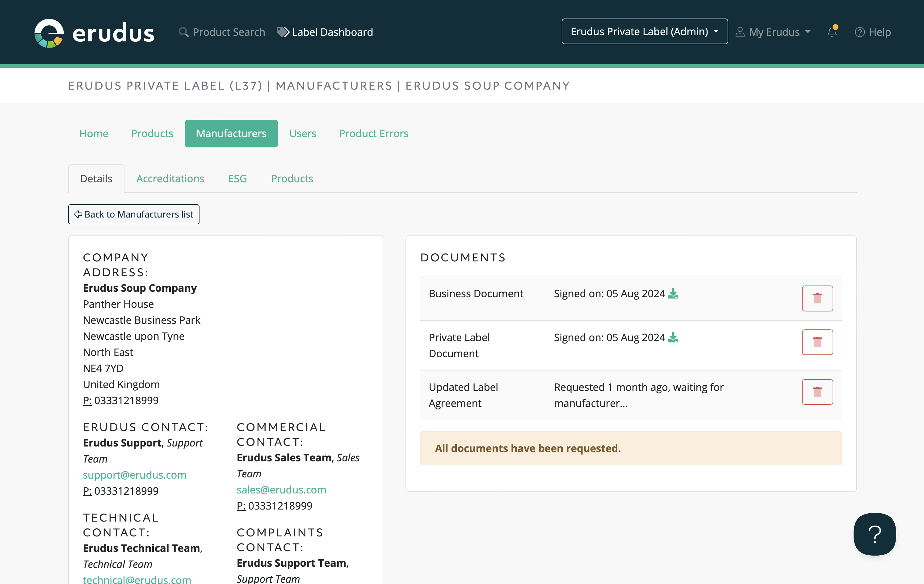Delete the Private Label Document entry
Image resolution: width=924 pixels, height=584 pixels.
point(817,342)
